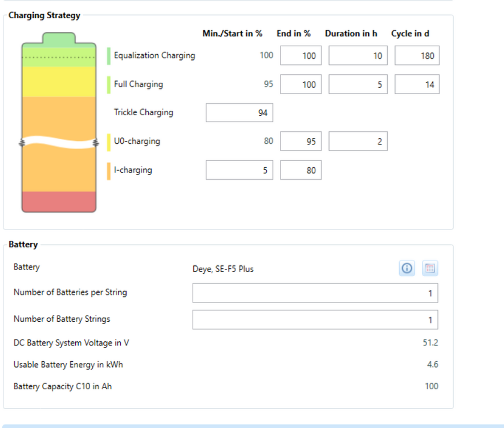Click light green Full Charging color marker
This screenshot has height=428, width=504.
(109, 85)
